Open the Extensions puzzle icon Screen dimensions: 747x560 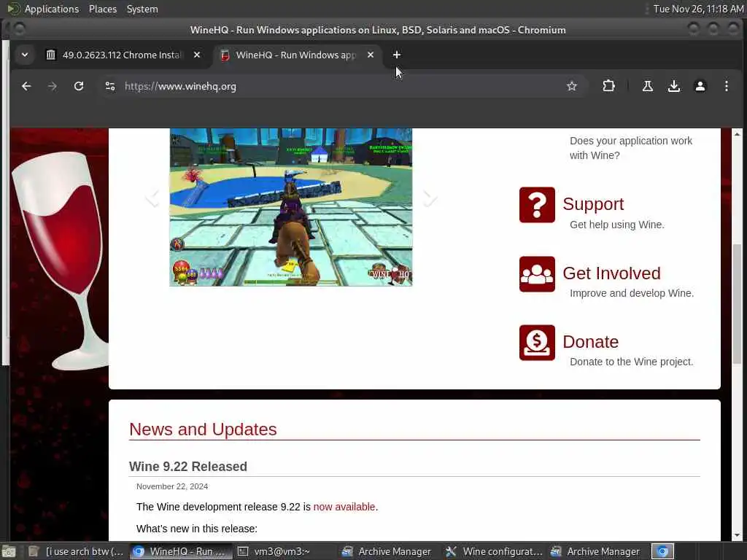[x=608, y=86]
